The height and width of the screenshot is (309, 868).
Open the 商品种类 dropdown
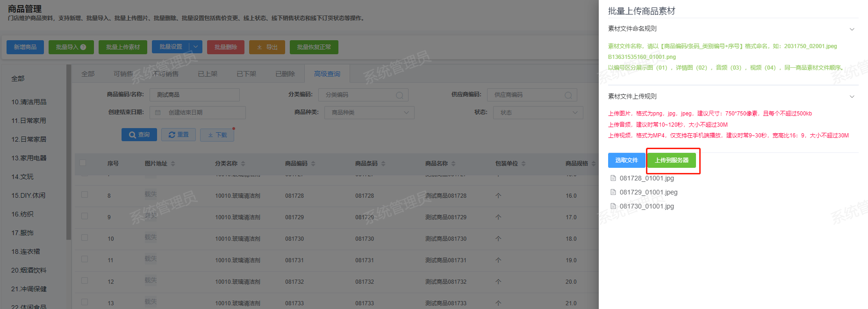pyautogui.click(x=370, y=113)
